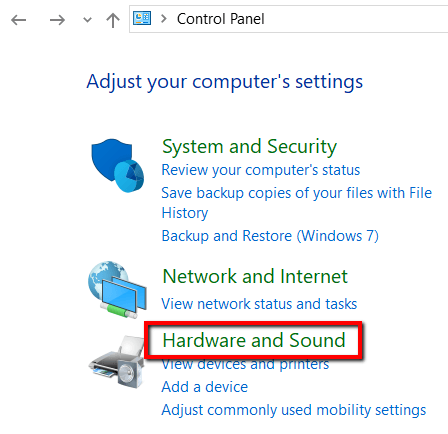Click the Add a device link
Viewport: 448px width, 434px height.
[205, 387]
